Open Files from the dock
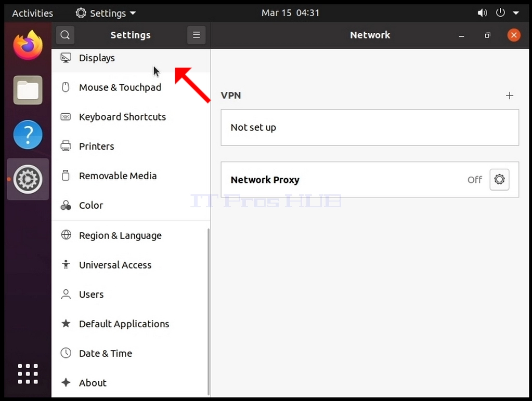The width and height of the screenshot is (532, 401). tap(28, 90)
